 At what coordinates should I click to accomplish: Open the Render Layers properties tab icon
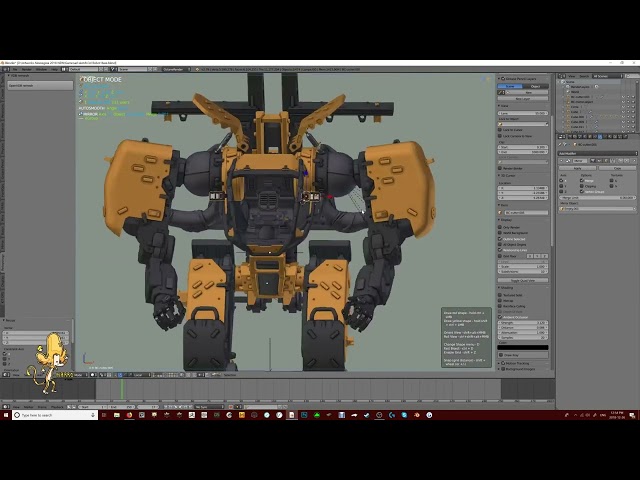[x=575, y=136]
